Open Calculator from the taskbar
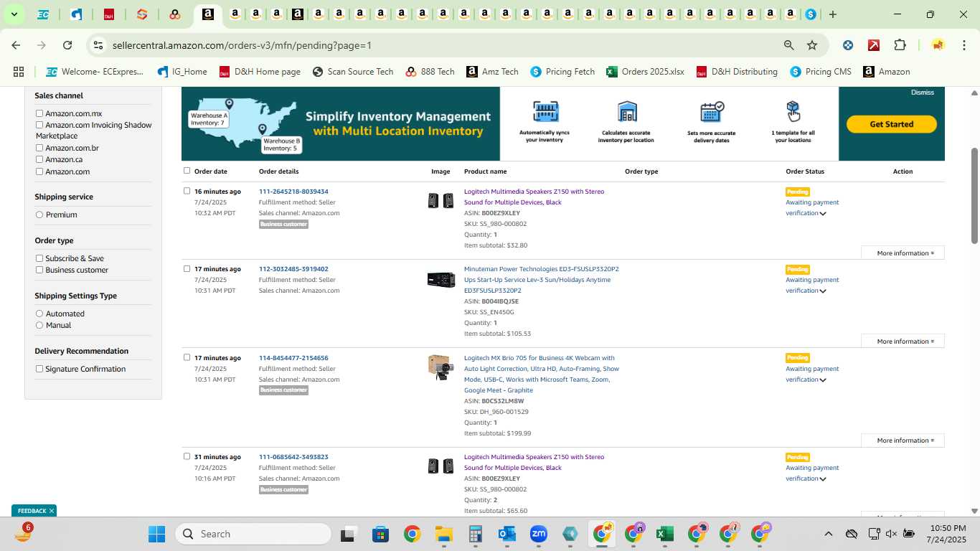The image size is (980, 551). [475, 534]
